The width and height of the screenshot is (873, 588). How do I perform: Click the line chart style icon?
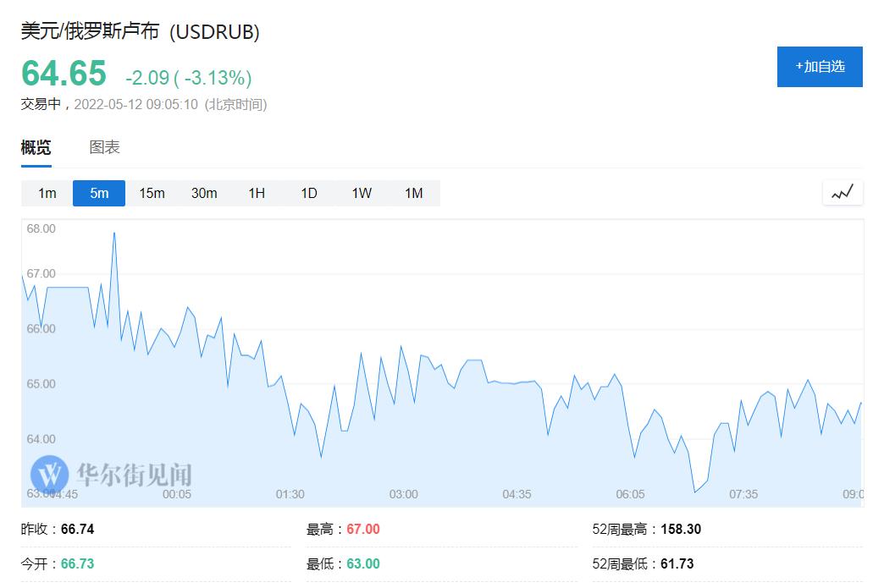(843, 192)
